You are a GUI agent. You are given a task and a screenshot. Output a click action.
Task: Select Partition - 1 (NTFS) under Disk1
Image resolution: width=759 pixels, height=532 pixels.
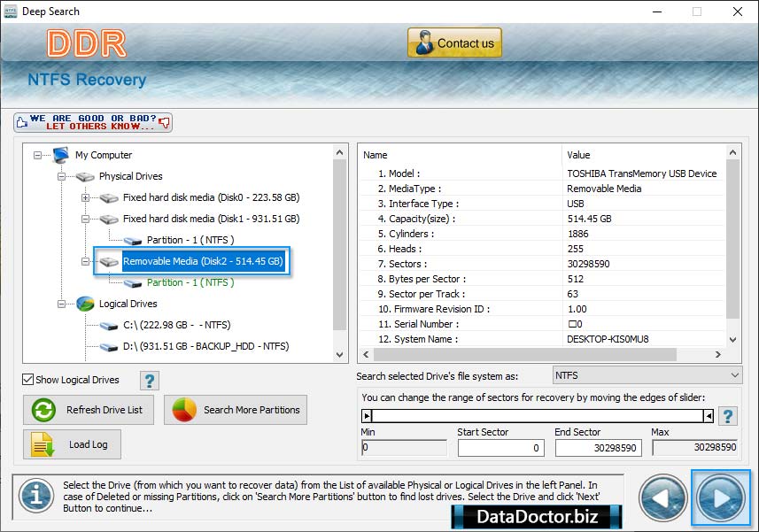pos(190,240)
